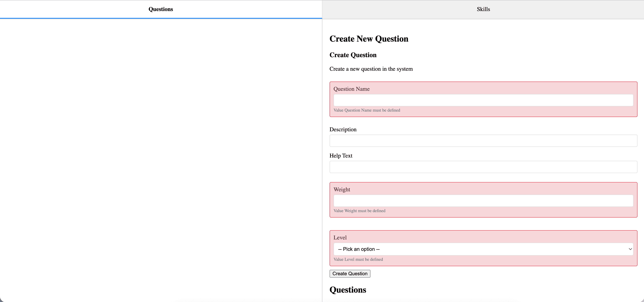The width and height of the screenshot is (644, 302).
Task: Switch to the Skills tab
Action: pyautogui.click(x=483, y=9)
